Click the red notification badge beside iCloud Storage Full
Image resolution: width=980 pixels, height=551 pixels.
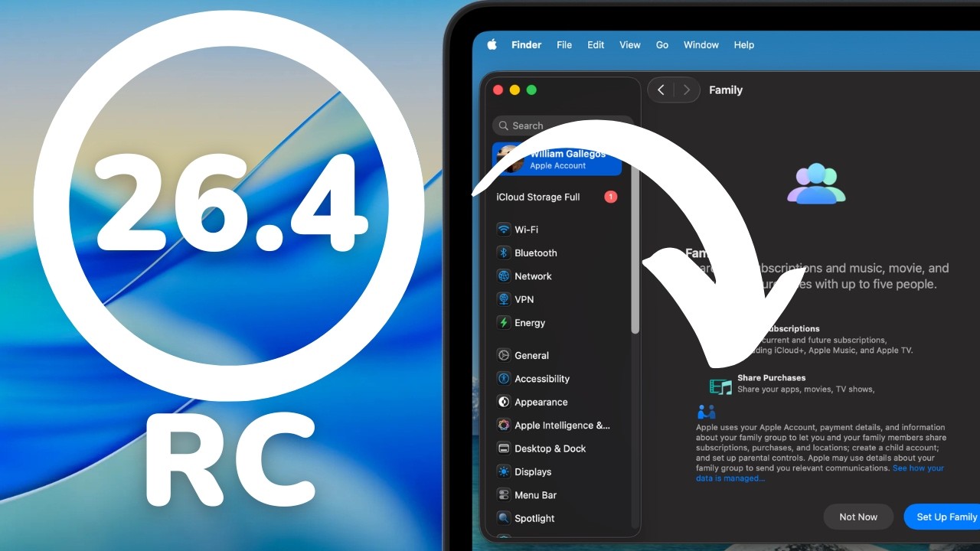(610, 197)
